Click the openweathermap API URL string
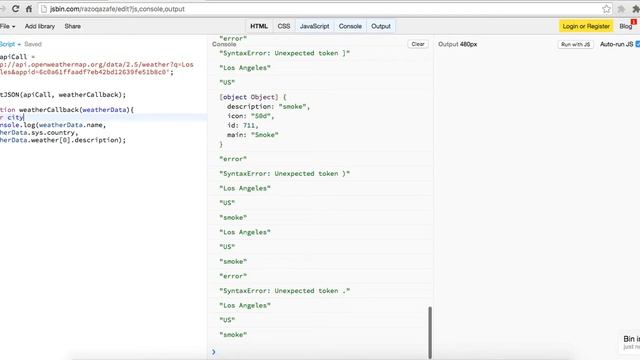640x360 pixels. (97, 68)
